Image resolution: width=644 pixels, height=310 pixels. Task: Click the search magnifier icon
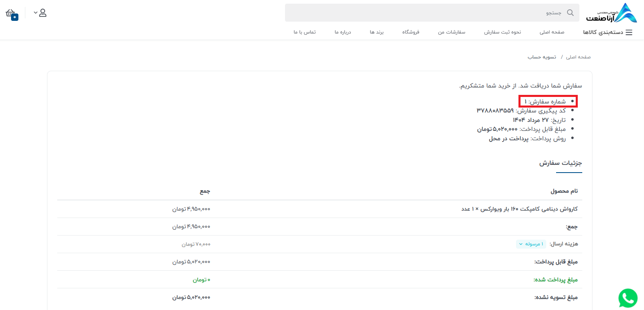tap(570, 13)
